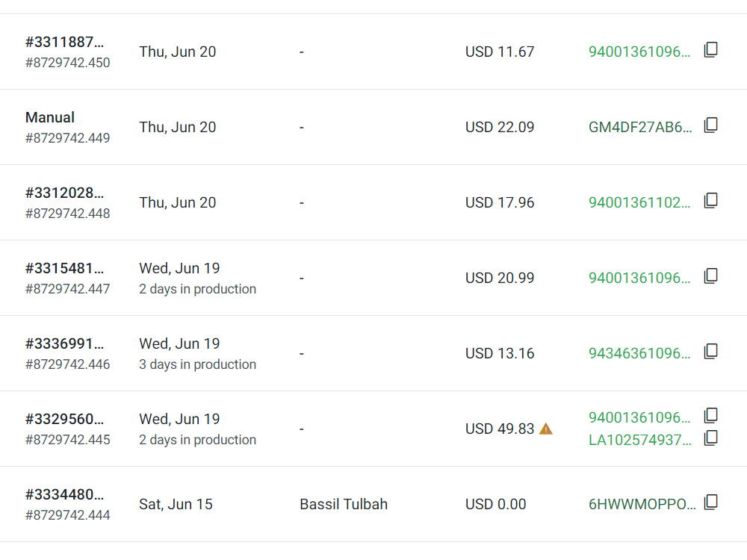
Task: Copy GM4DF27AB6 tracking code
Action: click(x=711, y=125)
